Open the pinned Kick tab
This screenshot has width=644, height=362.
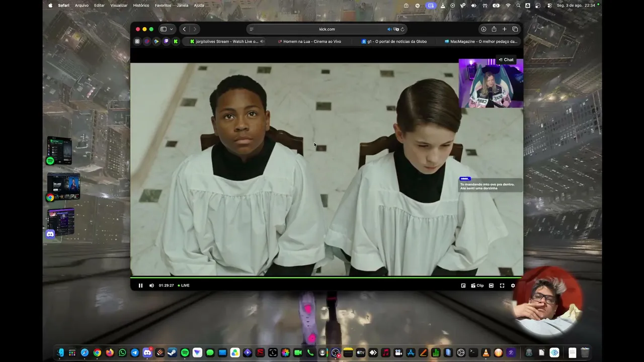click(176, 42)
